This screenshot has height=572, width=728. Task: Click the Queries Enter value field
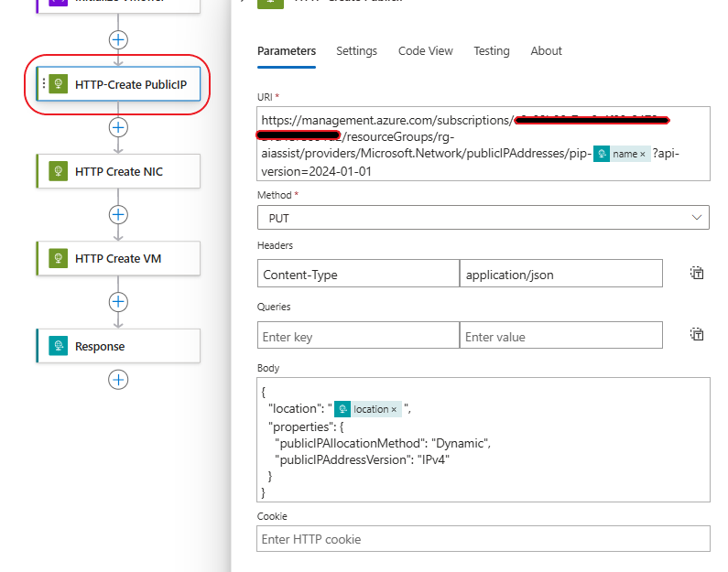point(560,335)
